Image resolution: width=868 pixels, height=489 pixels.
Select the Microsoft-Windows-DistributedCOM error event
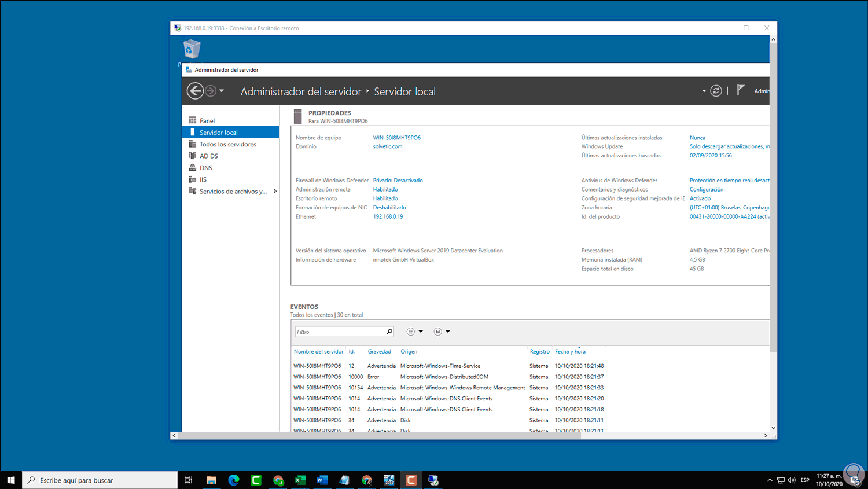448,377
